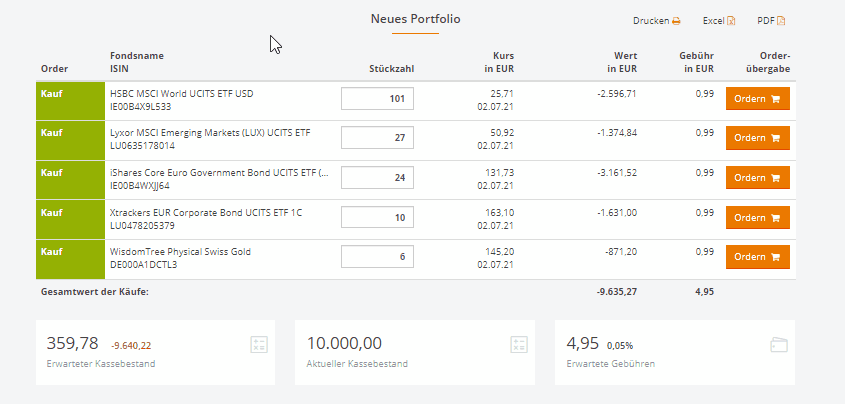Click the calculator icon in Erwarteter Kassebestand card
Image resolution: width=845 pixels, height=404 pixels.
pyautogui.click(x=259, y=345)
